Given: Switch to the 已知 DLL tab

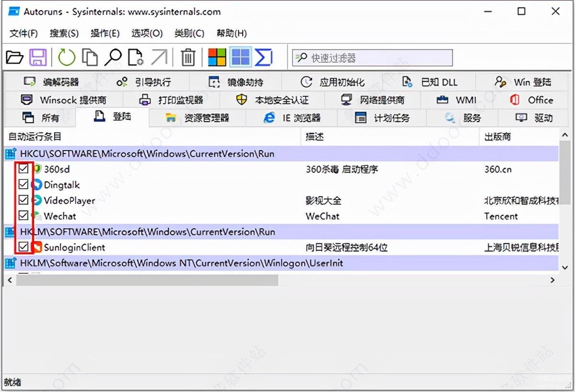Looking at the screenshot, I should [429, 82].
